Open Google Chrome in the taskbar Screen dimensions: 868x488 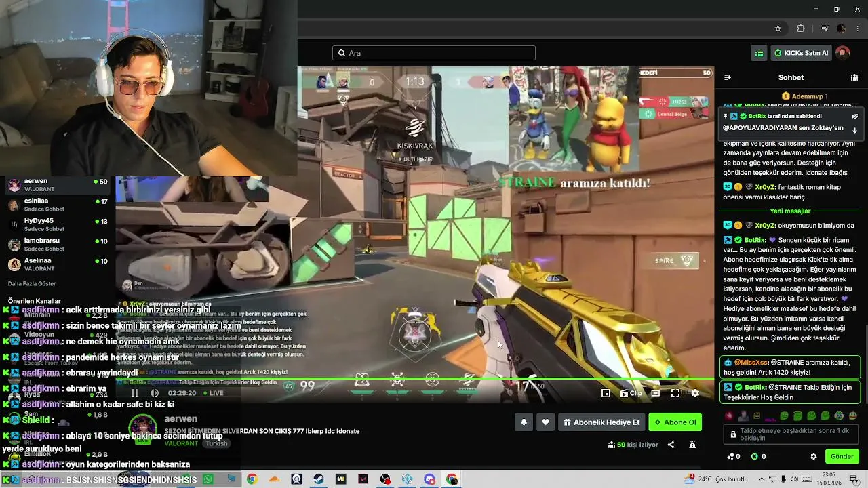(252, 479)
